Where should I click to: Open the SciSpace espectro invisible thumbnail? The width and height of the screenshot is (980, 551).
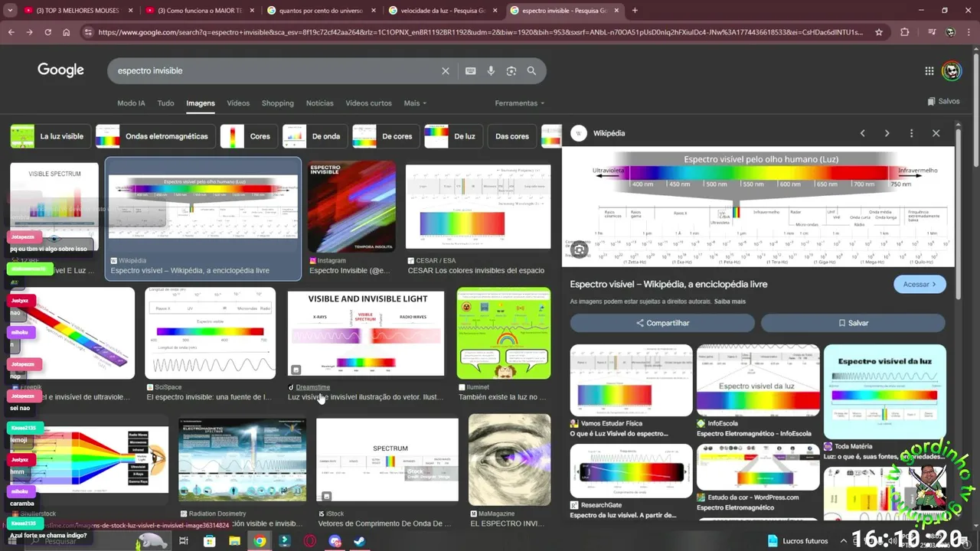[x=210, y=333]
